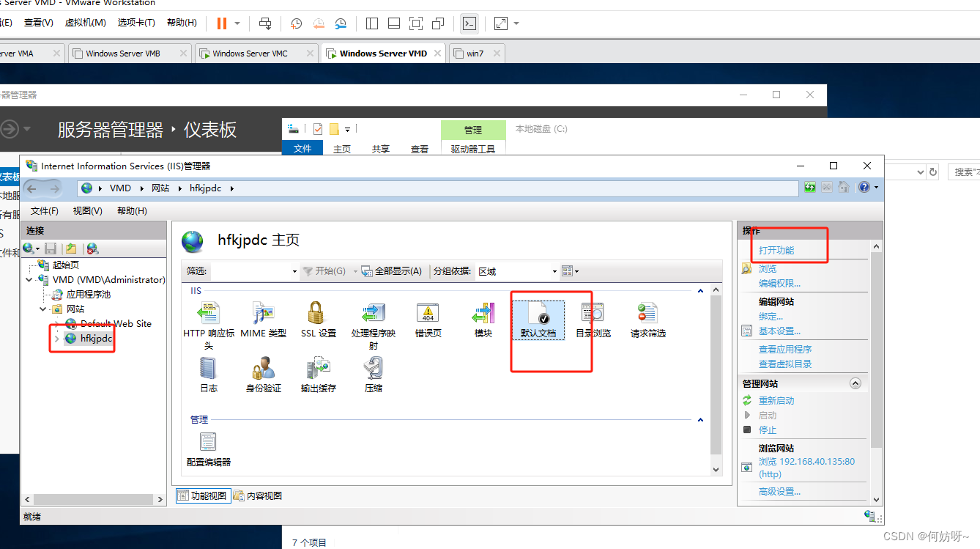Image resolution: width=980 pixels, height=549 pixels.
Task: Click the 筛选 filter text field
Action: (x=250, y=271)
